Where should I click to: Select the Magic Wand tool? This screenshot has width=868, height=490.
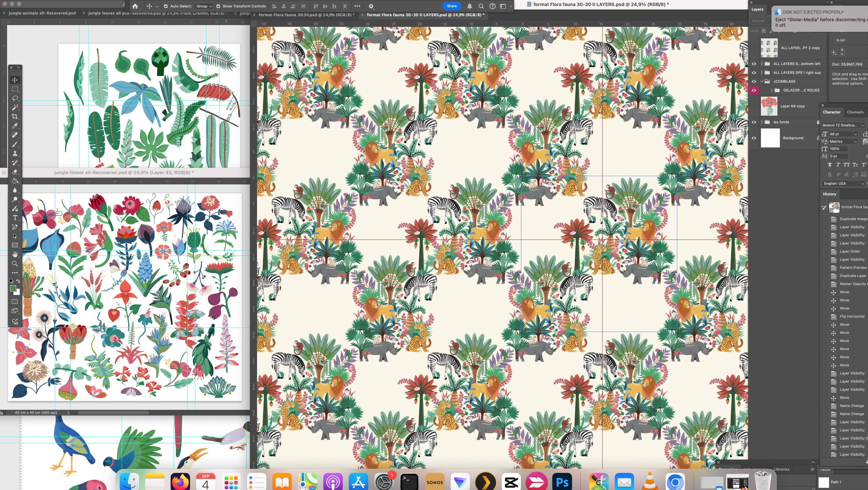(15, 107)
